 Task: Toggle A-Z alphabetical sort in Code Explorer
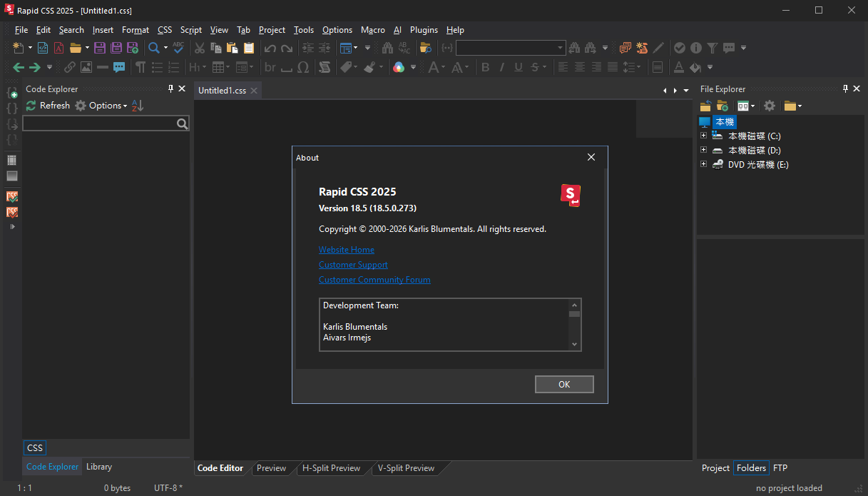(x=138, y=106)
